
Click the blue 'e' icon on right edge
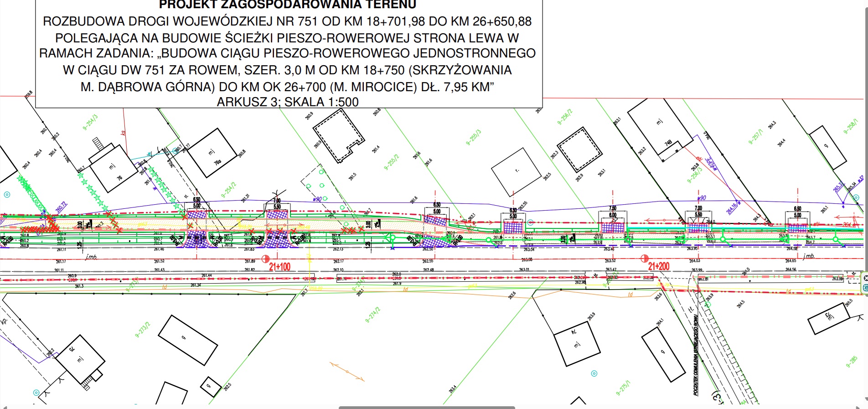point(866,288)
